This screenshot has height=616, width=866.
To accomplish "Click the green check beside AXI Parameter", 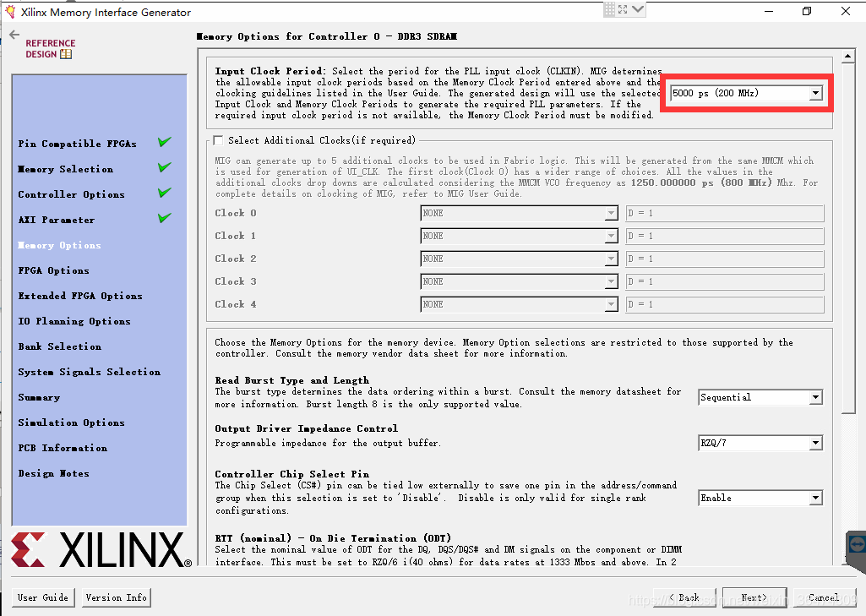I will 164,218.
